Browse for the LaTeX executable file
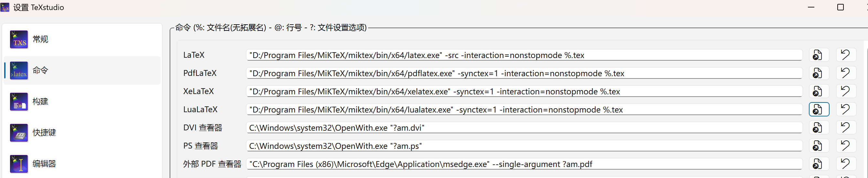The image size is (868, 178). coord(819,55)
